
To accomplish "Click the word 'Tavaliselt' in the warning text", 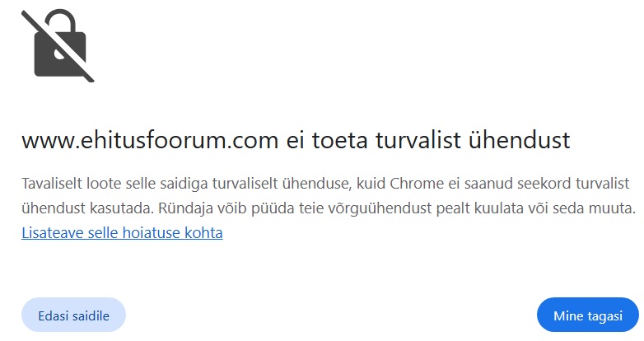I will coord(54,183).
